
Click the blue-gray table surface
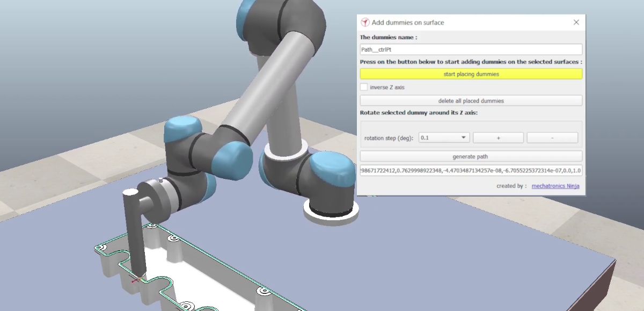tap(429, 258)
